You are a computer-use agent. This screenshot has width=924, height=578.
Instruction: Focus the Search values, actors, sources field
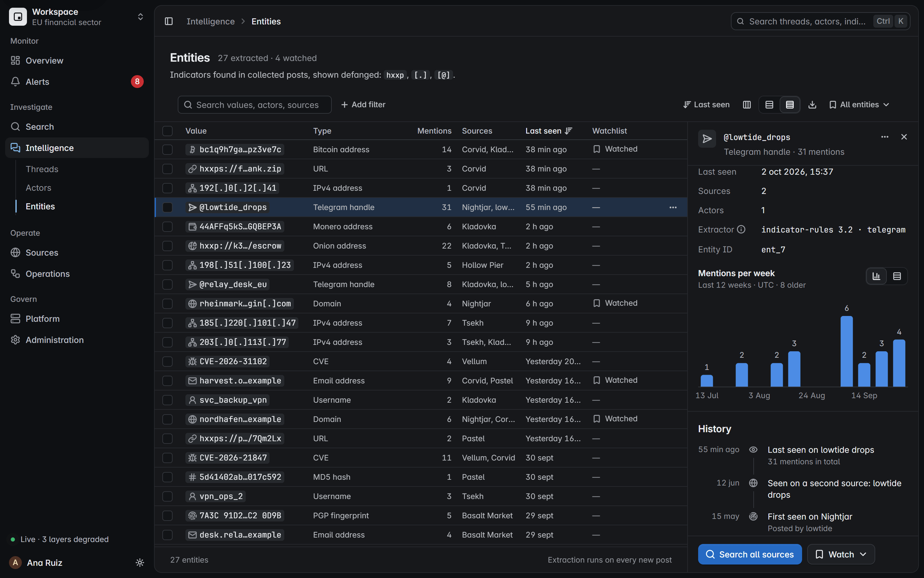(x=254, y=105)
